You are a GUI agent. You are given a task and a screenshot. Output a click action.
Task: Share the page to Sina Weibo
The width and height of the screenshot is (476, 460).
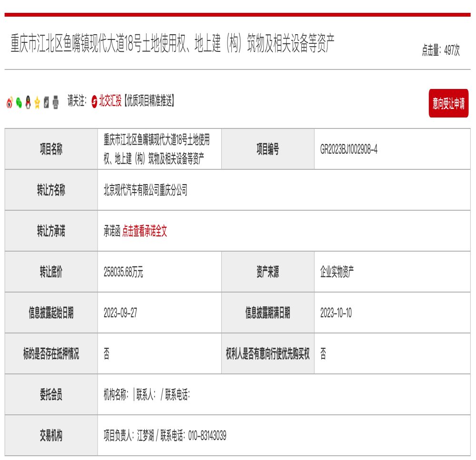(x=10, y=102)
